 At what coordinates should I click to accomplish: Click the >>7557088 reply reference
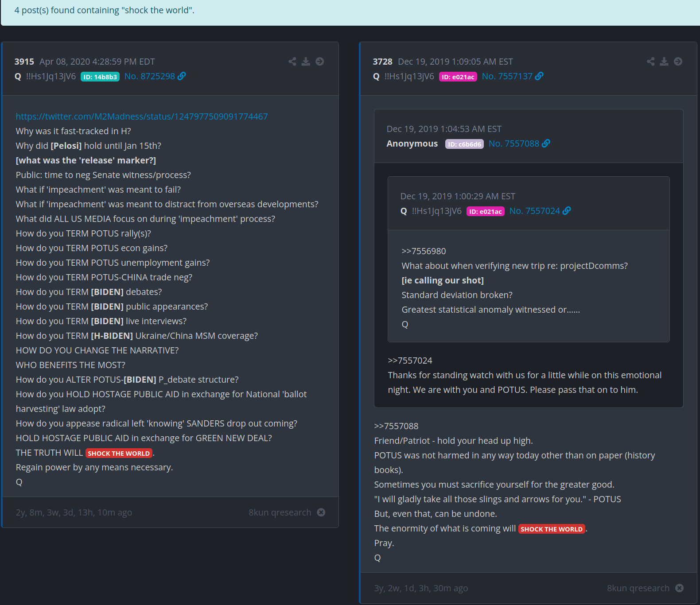(396, 426)
